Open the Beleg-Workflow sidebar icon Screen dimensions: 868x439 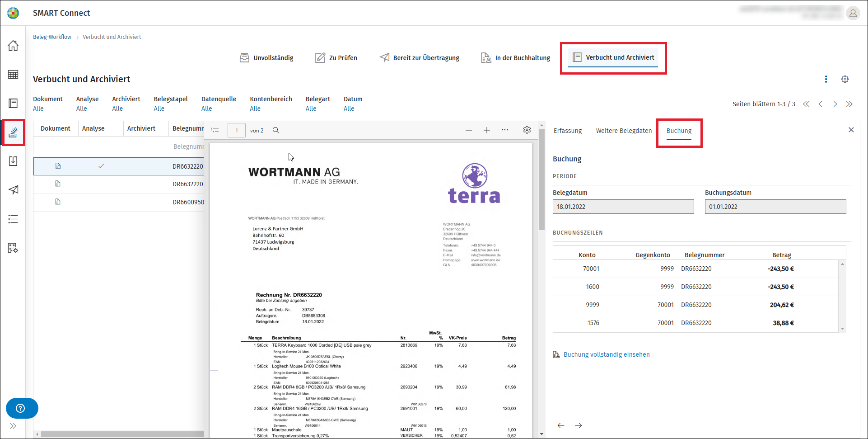pos(13,132)
